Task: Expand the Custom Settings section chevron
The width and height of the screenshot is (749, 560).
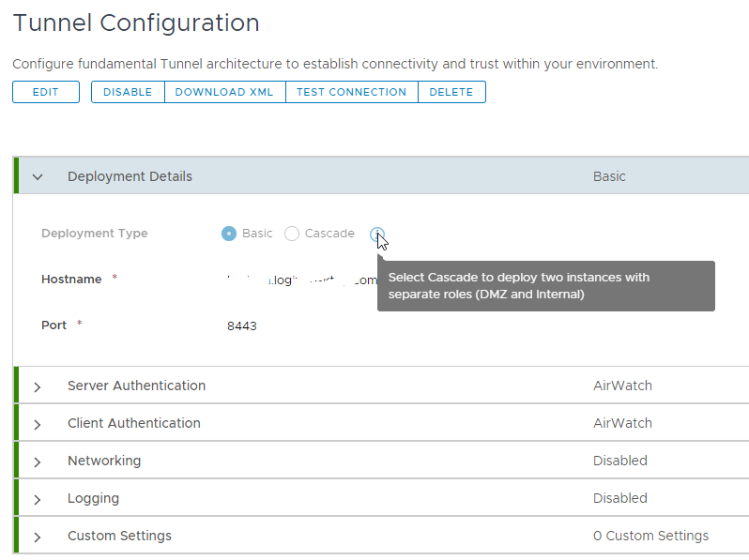Action: 38,537
